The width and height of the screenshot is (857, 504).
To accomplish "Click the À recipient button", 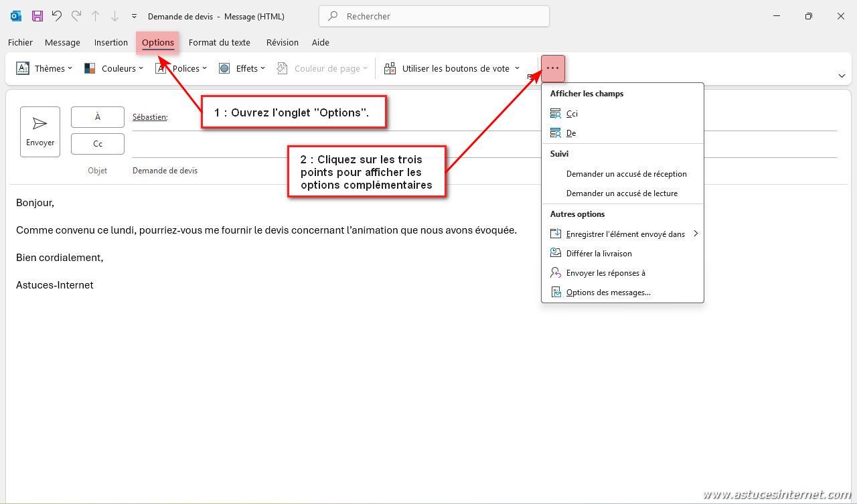I will pos(98,117).
